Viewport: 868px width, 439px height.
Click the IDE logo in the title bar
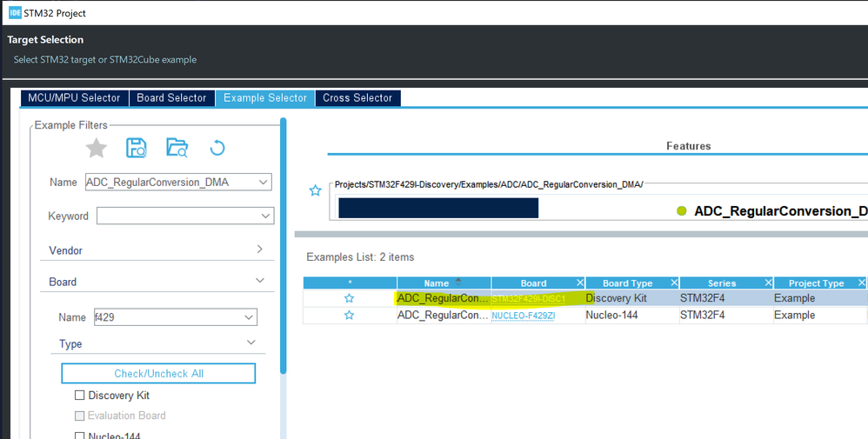click(15, 13)
